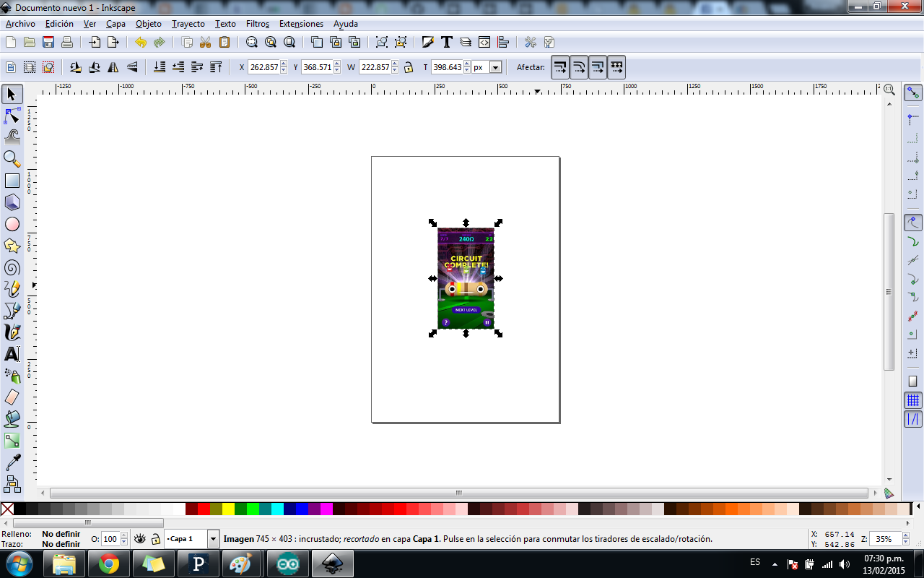
Task: Select the Spiral tool
Action: (12, 267)
